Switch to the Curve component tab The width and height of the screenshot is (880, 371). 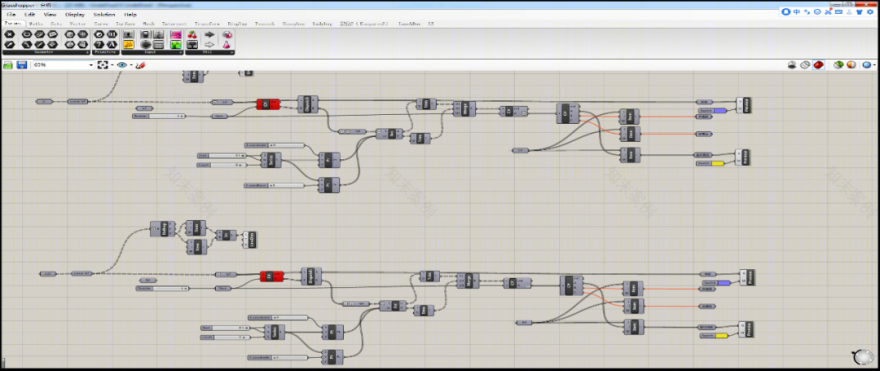tap(101, 24)
